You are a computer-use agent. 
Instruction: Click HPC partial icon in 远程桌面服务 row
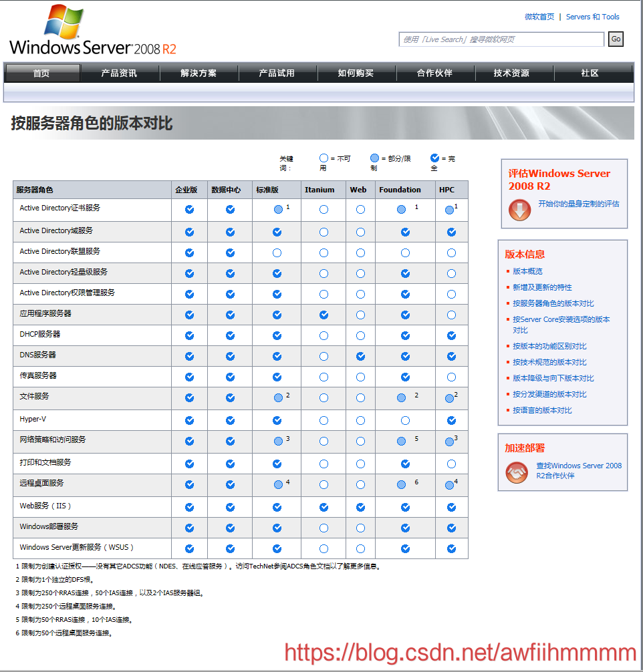pyautogui.click(x=449, y=485)
